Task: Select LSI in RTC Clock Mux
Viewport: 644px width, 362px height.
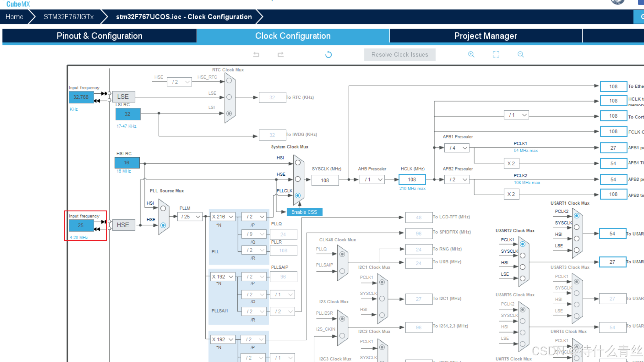Action: (229, 113)
